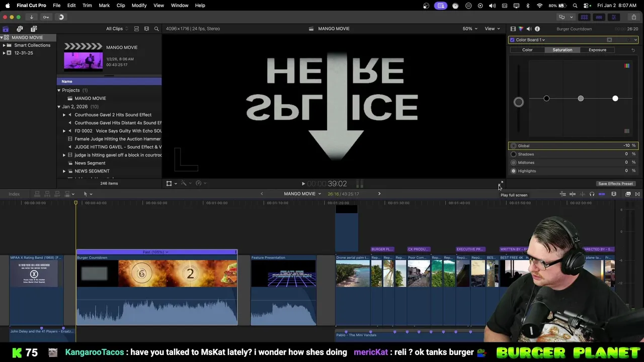Toggle the inspector sliders button
This screenshot has width=644, height=362.
coord(613,17)
